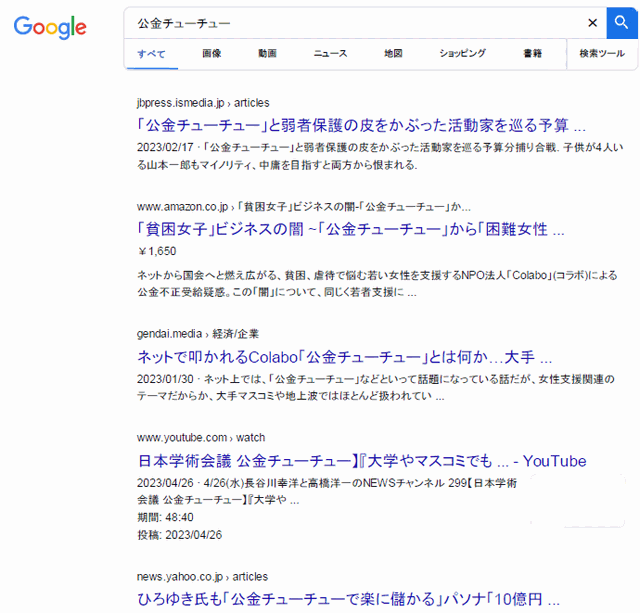Open 検索ツール options

(602, 53)
